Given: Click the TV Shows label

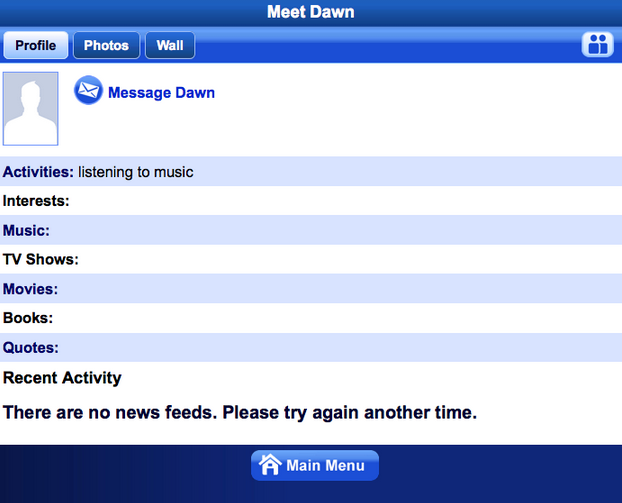Looking at the screenshot, I should (41, 259).
